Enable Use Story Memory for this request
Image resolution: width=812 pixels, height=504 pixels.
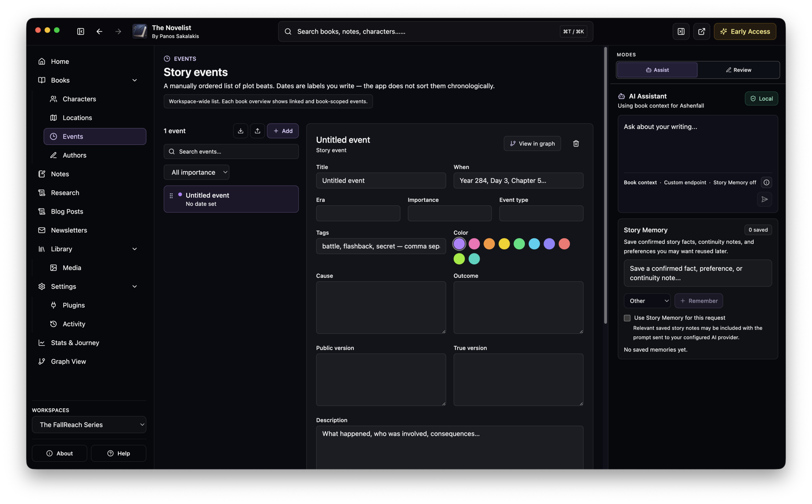coord(627,318)
